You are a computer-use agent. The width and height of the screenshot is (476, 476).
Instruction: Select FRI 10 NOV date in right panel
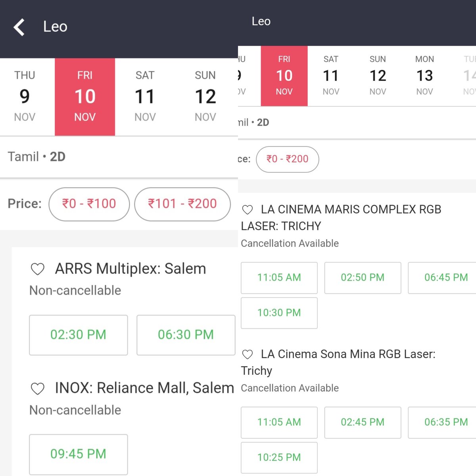coord(284,76)
